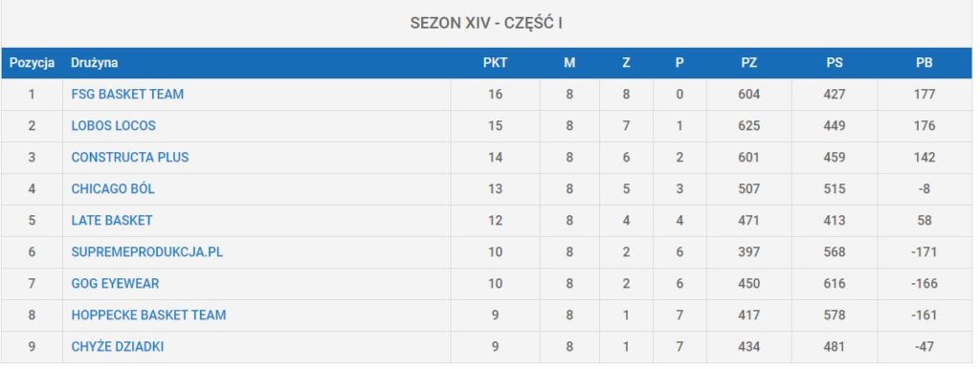Click the PKT column header
The image size is (980, 369).
point(495,63)
